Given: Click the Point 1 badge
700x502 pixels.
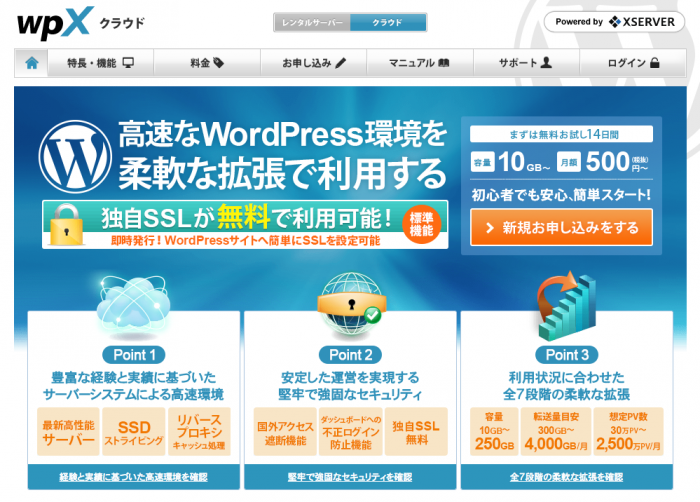Looking at the screenshot, I should point(134,355).
